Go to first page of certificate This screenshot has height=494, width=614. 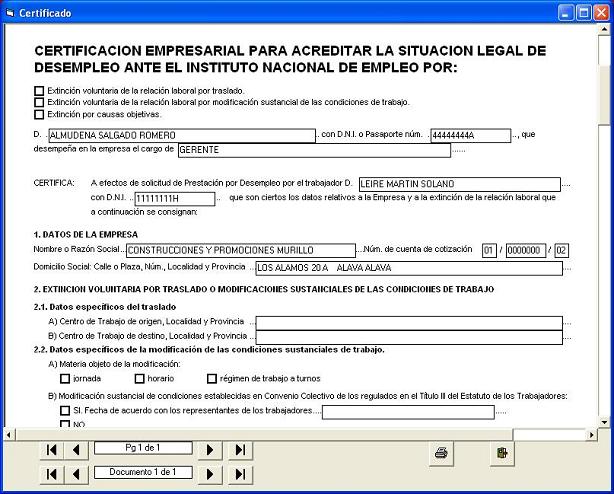pyautogui.click(x=51, y=450)
